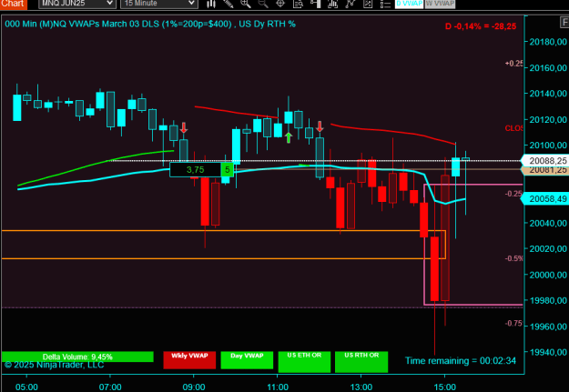569x392 pixels.
Task: Click the 20140,00 price axis label
Action: tap(548, 94)
